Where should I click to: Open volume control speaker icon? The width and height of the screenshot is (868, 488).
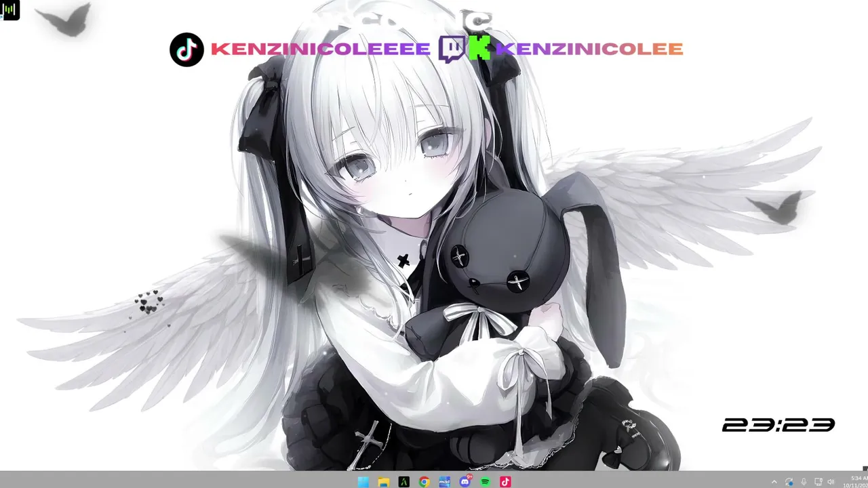(831, 482)
